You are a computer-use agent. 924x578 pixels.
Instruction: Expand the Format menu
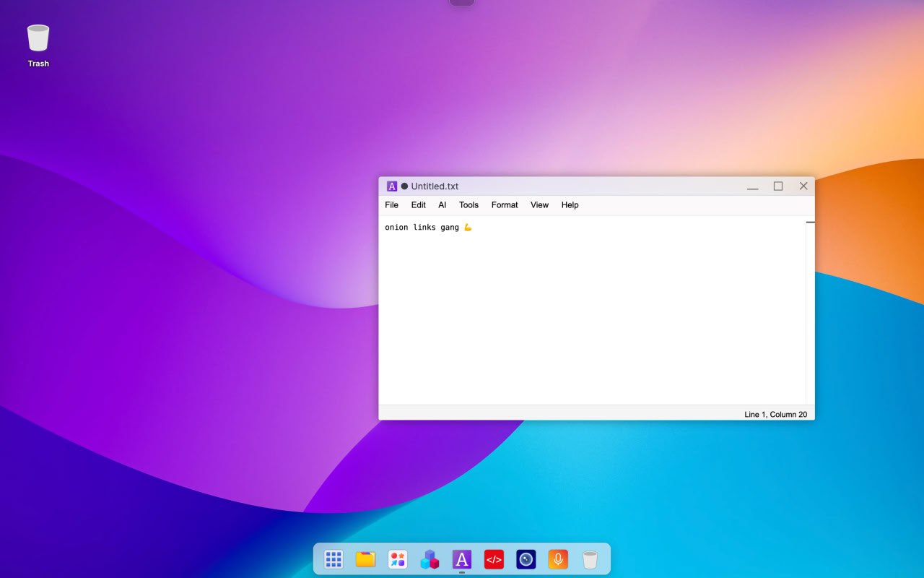tap(505, 205)
